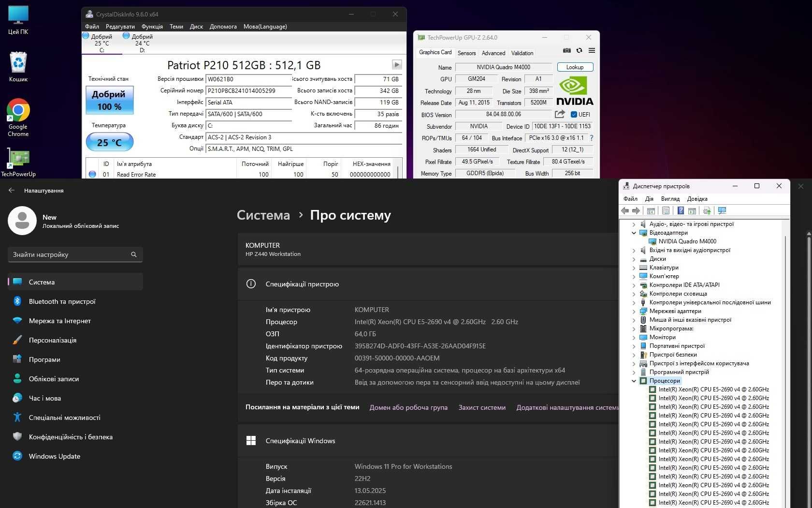Screen dimensions: 812x508
Task: Open the Properties icon in Device Manager toolbar
Action: pyautogui.click(x=666, y=210)
